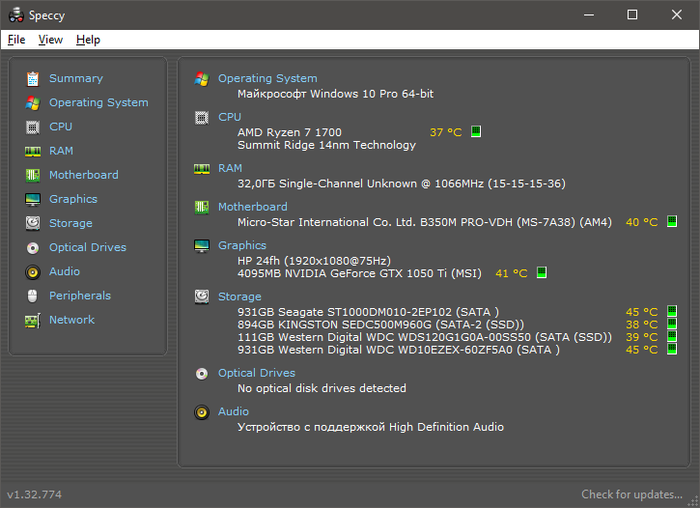Open the Operating System section heading

267,78
